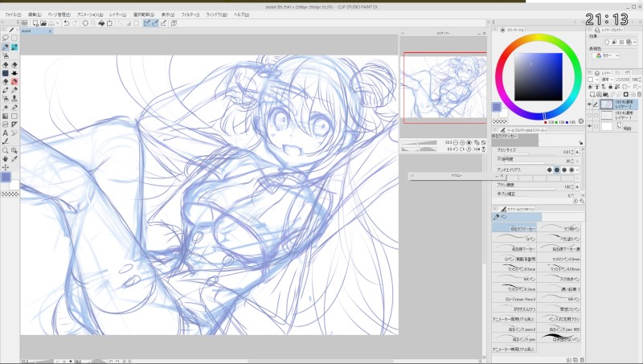Click the Open file folder icon
Screen dimensions: 643x364
(x=43, y=23)
